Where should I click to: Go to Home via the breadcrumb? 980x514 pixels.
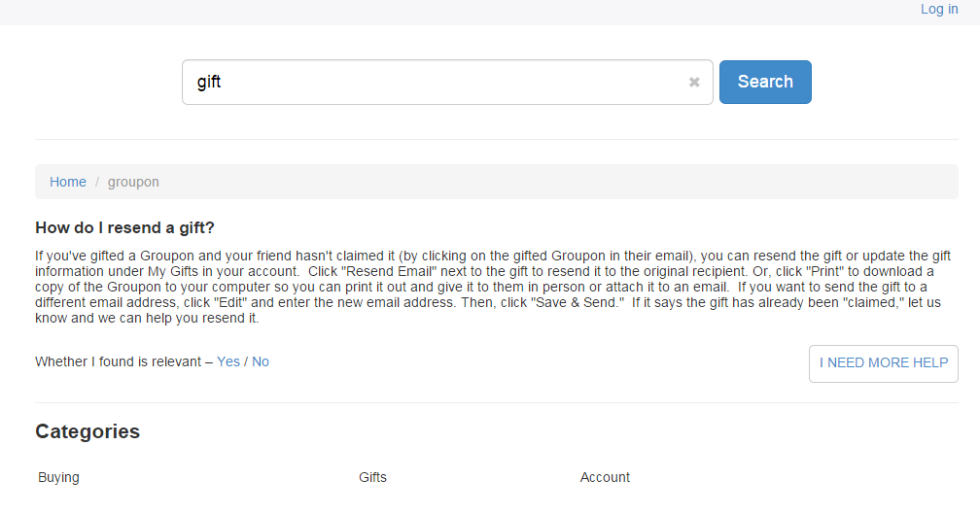click(x=68, y=182)
